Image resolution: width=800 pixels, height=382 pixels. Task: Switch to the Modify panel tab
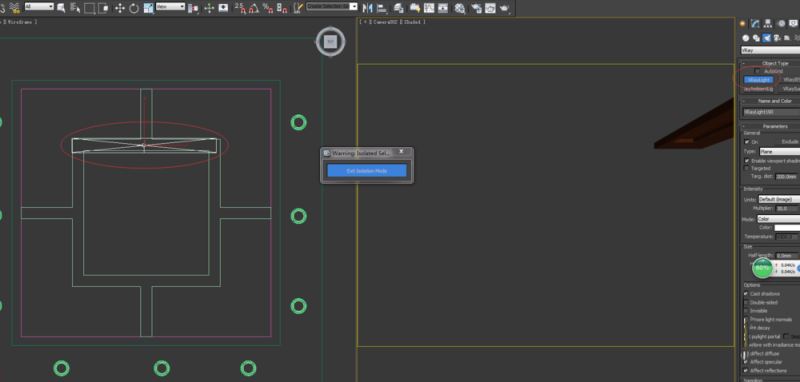pos(755,23)
